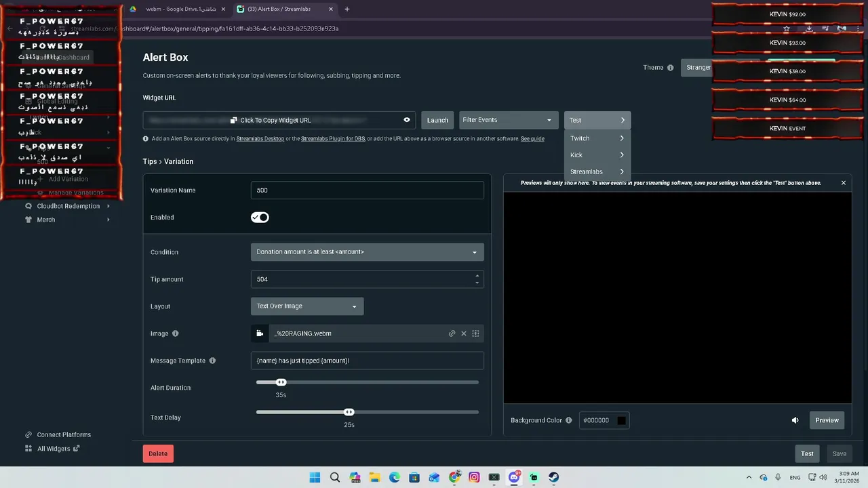This screenshot has width=868, height=488.
Task: Click the bottom Test button
Action: (x=807, y=454)
